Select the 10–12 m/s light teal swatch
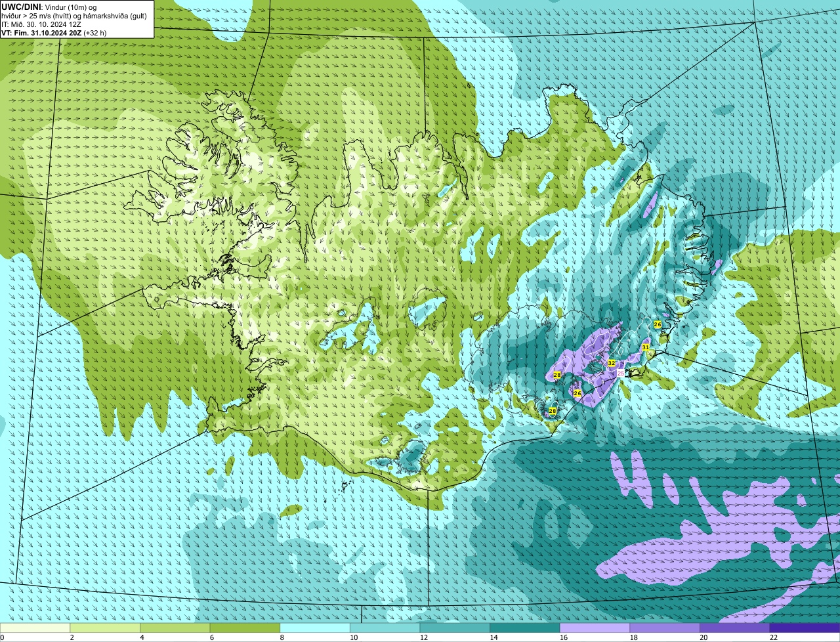Viewport: 840px width, 642px height. (385, 628)
